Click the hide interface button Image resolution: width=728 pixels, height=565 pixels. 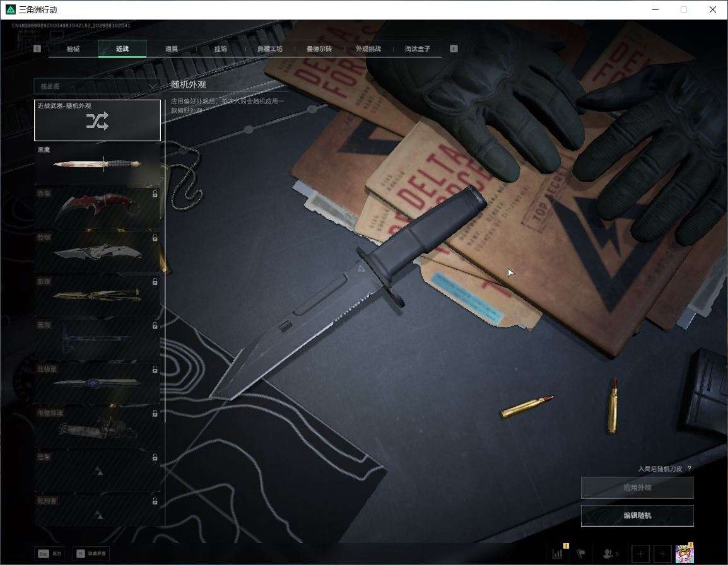coord(91,554)
